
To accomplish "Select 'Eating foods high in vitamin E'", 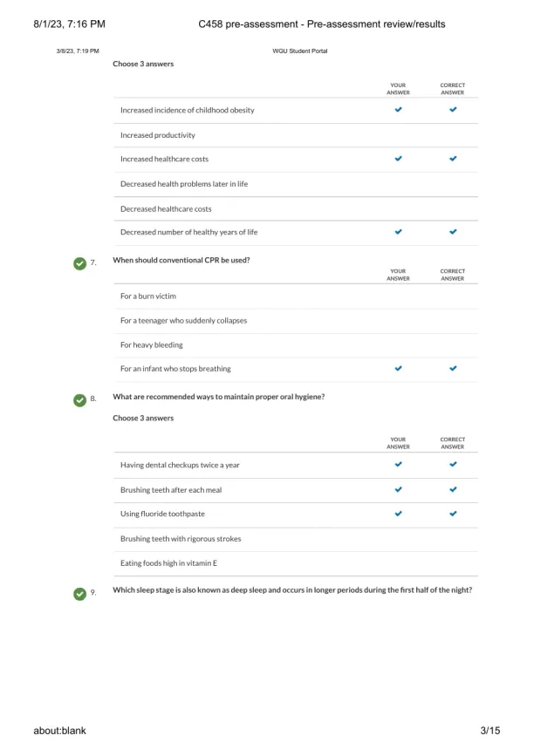I will (x=168, y=563).
